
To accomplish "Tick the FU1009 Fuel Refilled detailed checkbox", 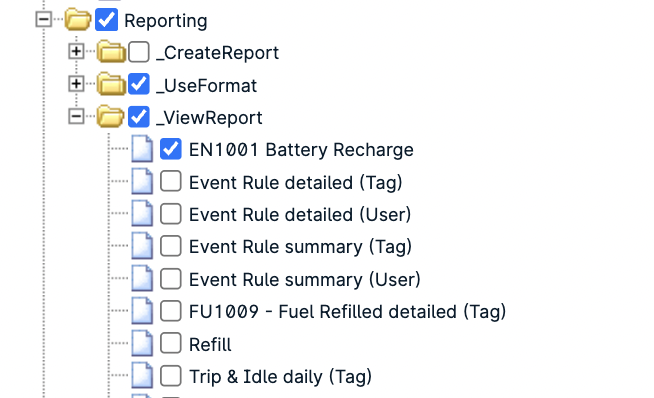I will [x=170, y=311].
